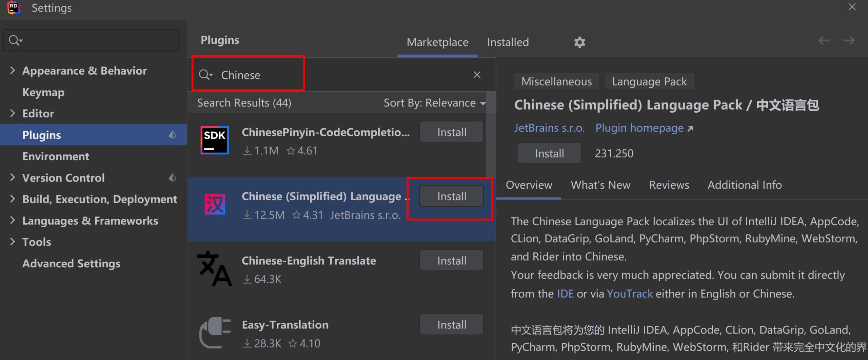Clear the Chinese plugin search text
This screenshot has height=360, width=868.
(x=477, y=75)
